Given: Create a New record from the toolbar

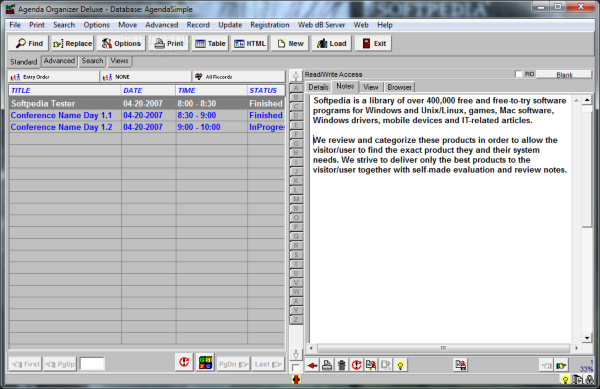Looking at the screenshot, I should (x=290, y=44).
